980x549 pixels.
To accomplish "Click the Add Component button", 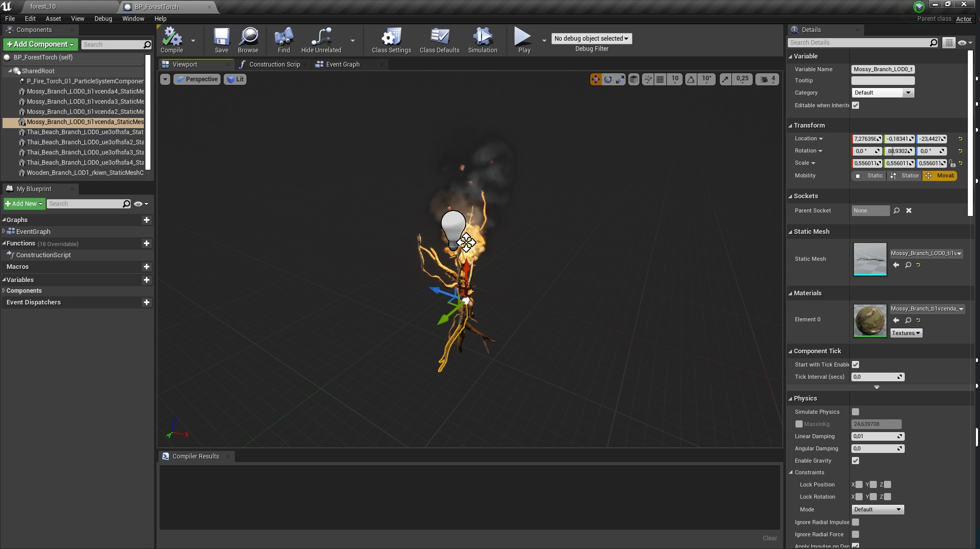I will tap(40, 44).
